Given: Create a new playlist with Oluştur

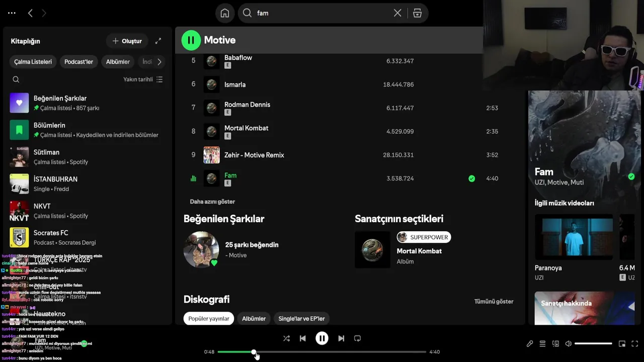Looking at the screenshot, I should coord(127,41).
